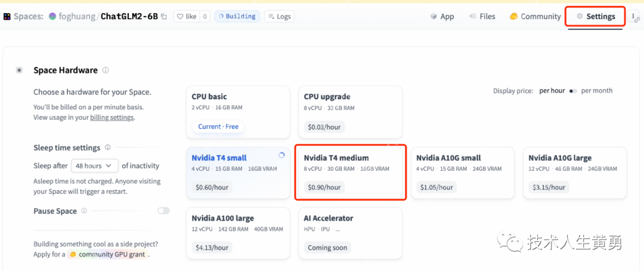This screenshot has width=644, height=271.
Task: Click the Hugging Face Spaces logo icon
Action: (x=7, y=17)
